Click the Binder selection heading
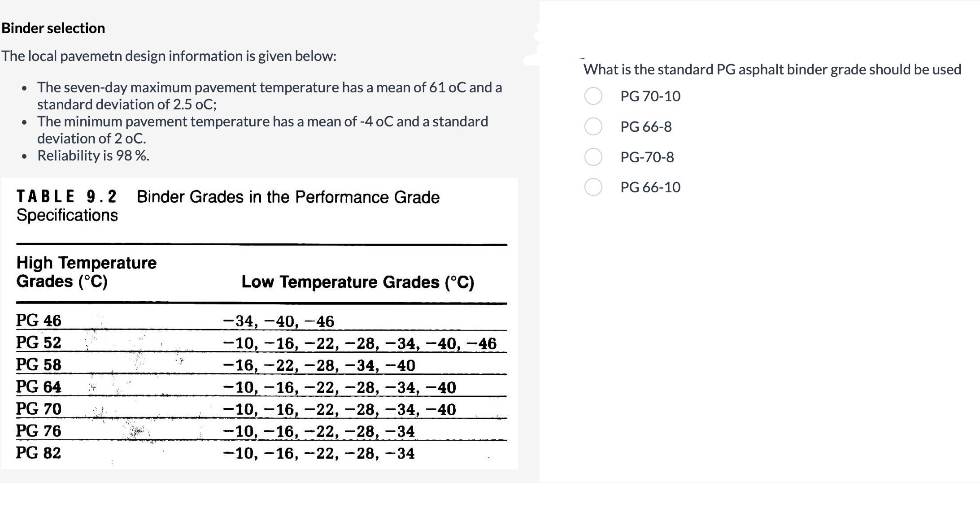 click(53, 27)
